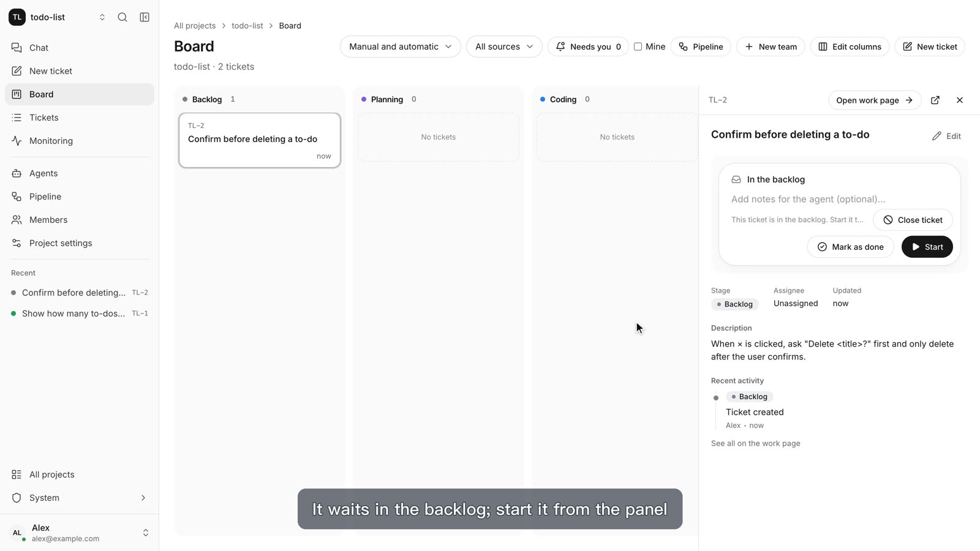Image resolution: width=980 pixels, height=551 pixels.
Task: Open the Monitoring page
Action: point(80,141)
